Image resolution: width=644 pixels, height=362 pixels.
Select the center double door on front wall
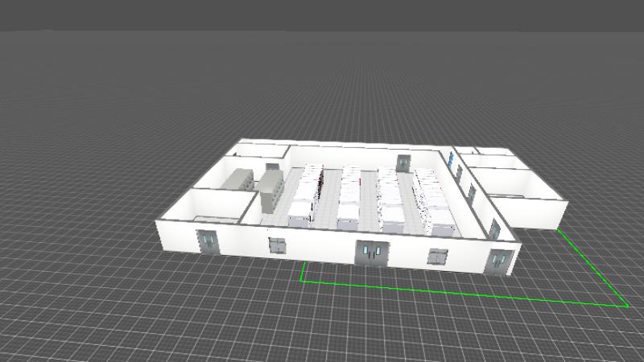[371, 253]
